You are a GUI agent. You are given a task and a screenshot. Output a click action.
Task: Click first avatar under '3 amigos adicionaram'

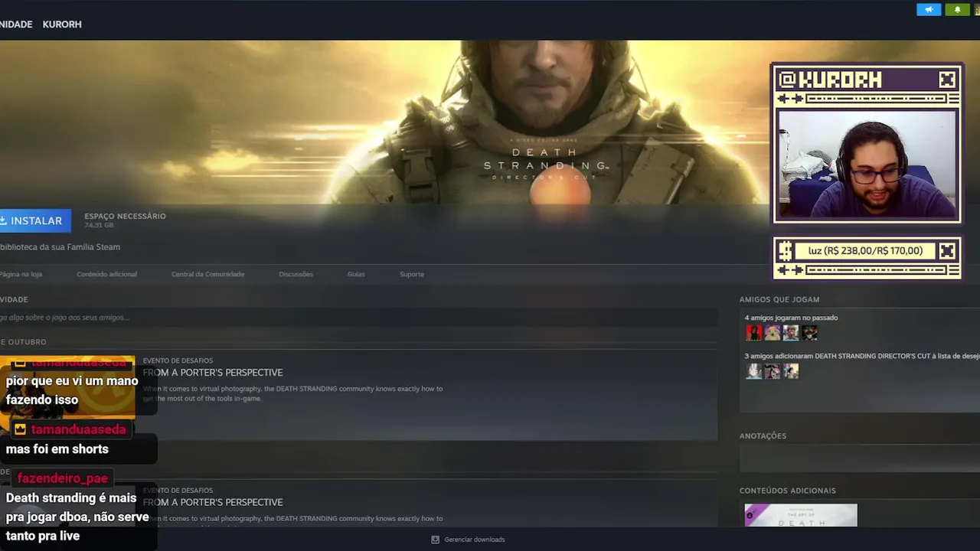pos(754,371)
